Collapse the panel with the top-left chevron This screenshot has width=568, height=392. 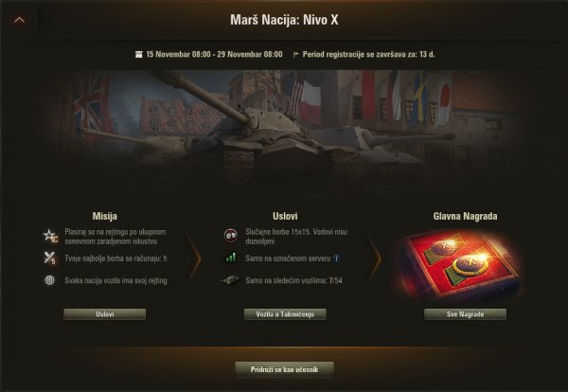pos(19,20)
